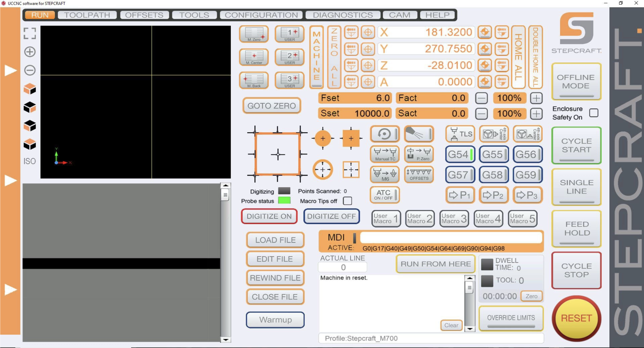The image size is (644, 348).
Task: Expand the top left orange arrow panel
Action: [10, 70]
